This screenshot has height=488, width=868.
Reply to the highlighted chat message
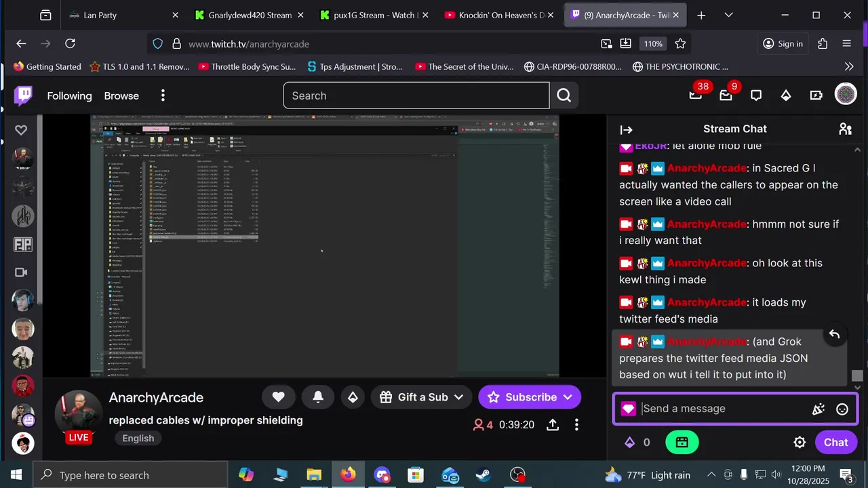tap(834, 335)
